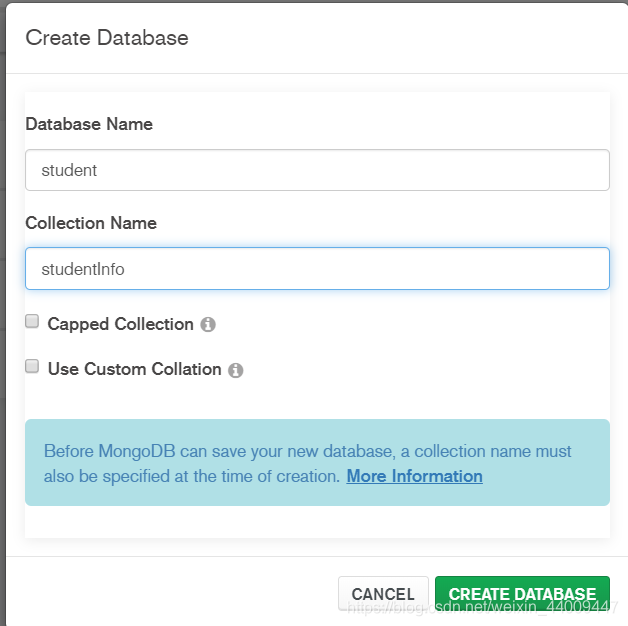Screen dimensions: 628x626
Task: Click the empty footer area left of CANCEL
Action: tap(170, 594)
